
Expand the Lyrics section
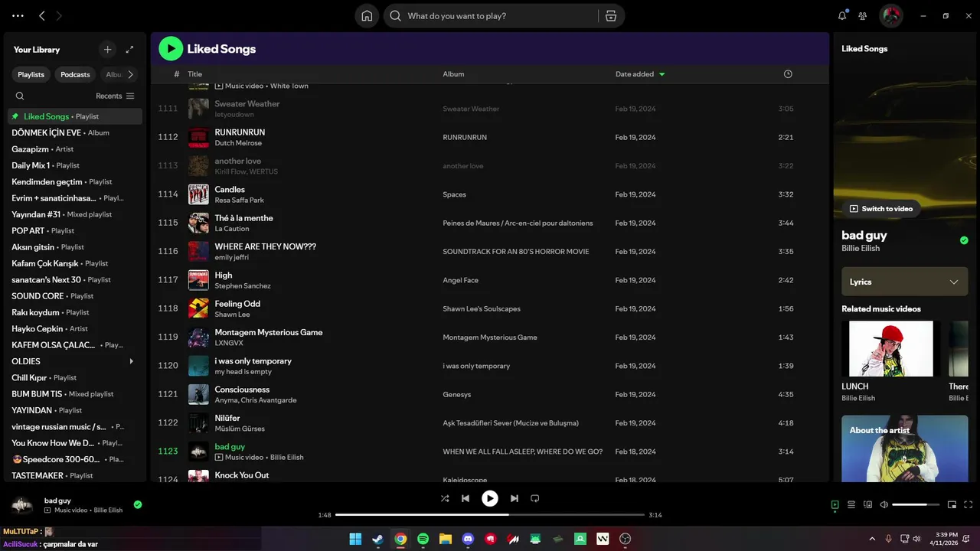coord(904,282)
